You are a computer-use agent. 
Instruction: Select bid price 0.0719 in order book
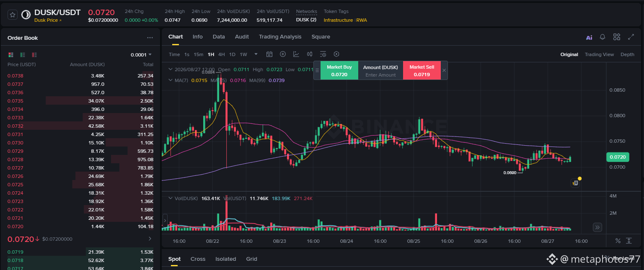[x=15, y=252]
